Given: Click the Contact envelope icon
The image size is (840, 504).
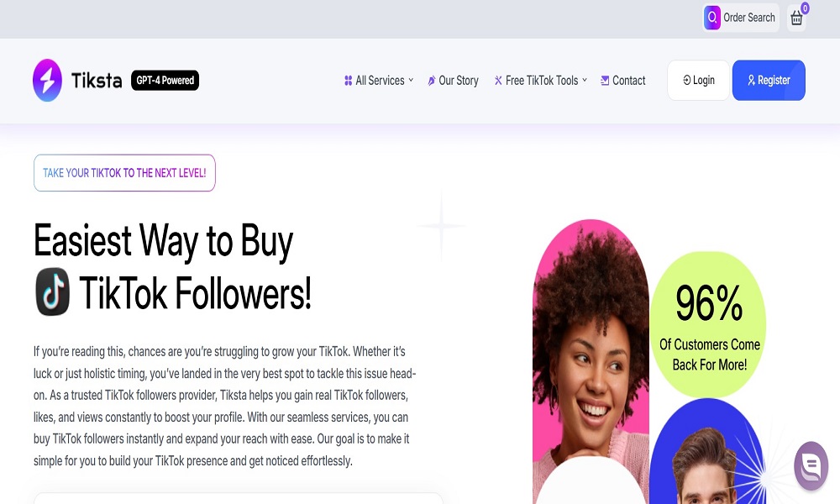Looking at the screenshot, I should [x=605, y=81].
